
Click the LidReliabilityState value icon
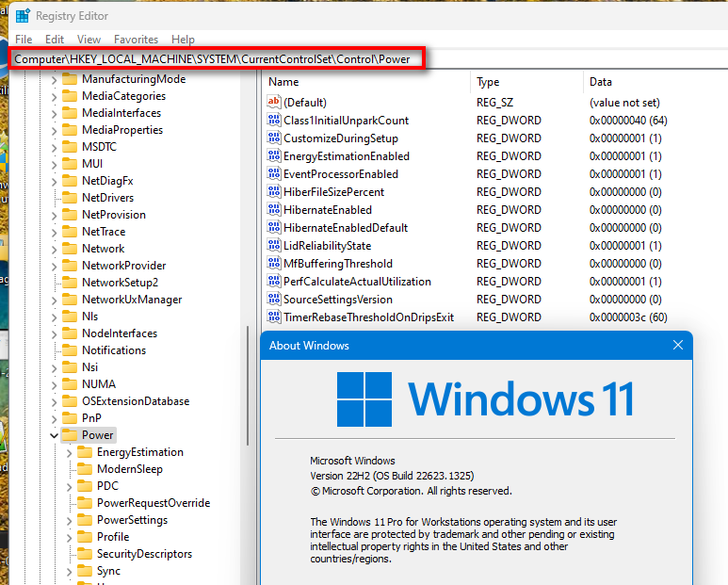pyautogui.click(x=274, y=245)
